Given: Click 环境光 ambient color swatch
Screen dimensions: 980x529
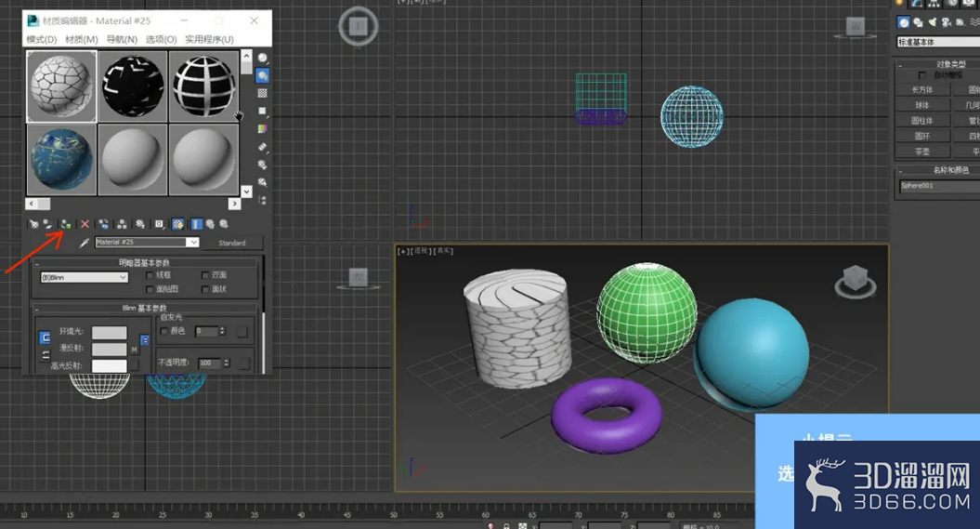Looking at the screenshot, I should click(110, 333).
